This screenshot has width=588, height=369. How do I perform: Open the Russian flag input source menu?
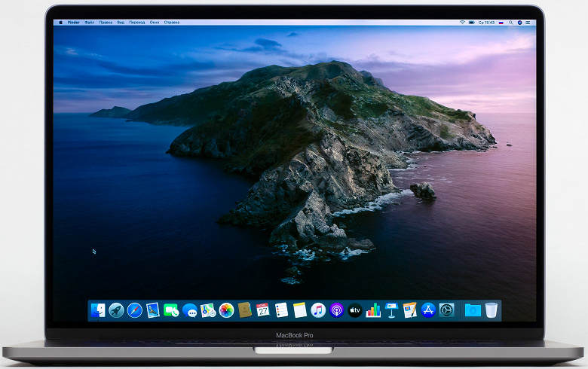tap(501, 23)
